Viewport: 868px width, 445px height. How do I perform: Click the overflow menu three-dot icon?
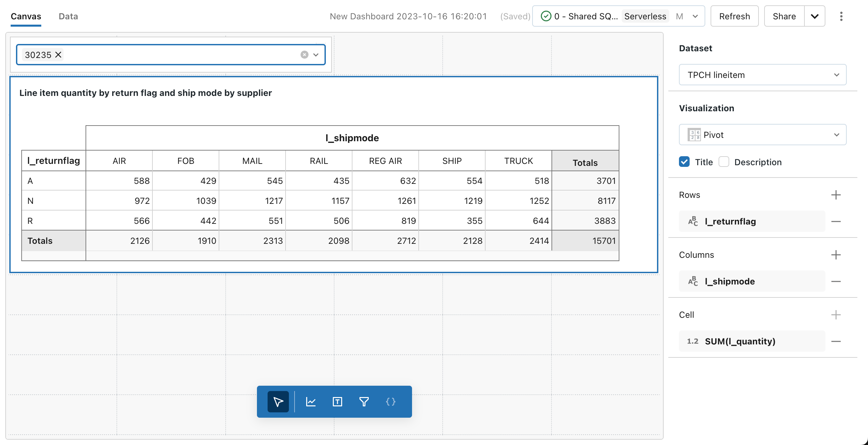(x=841, y=16)
